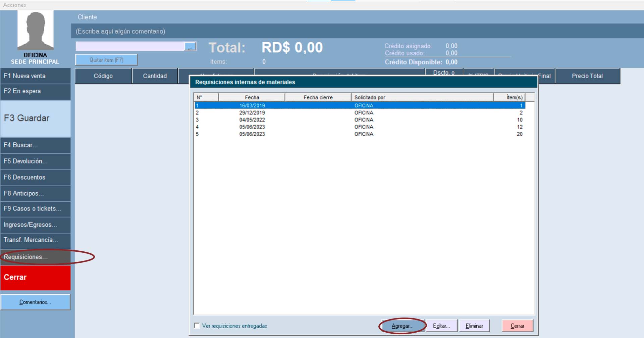Click the ellipsis browse button beside search field
Image resolution: width=644 pixels, height=338 pixels.
(x=190, y=47)
